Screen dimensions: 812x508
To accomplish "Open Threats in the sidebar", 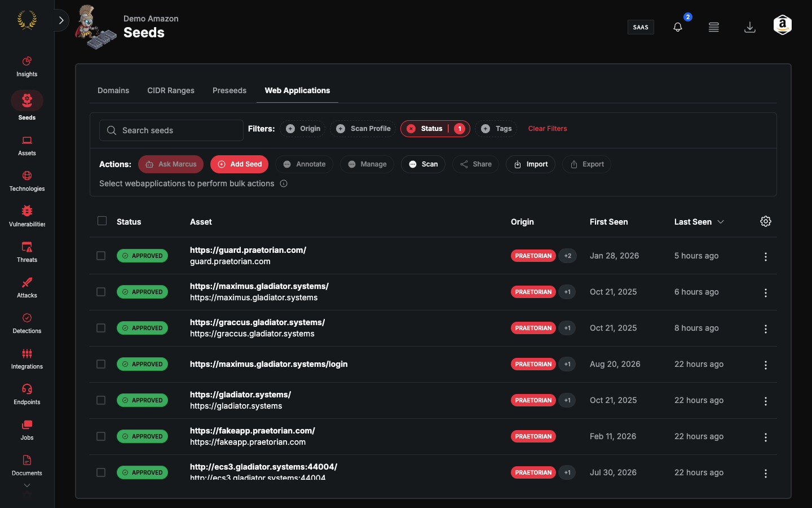I will 27,252.
